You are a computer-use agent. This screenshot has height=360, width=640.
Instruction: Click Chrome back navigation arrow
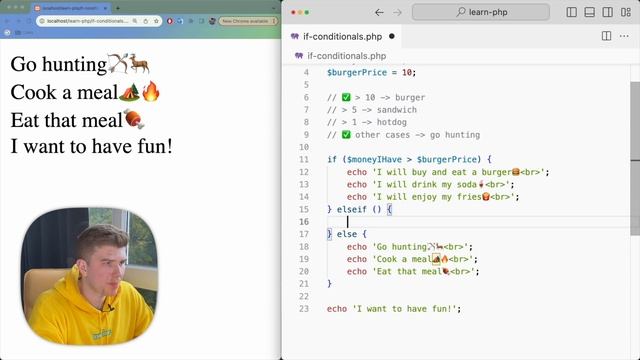7,21
